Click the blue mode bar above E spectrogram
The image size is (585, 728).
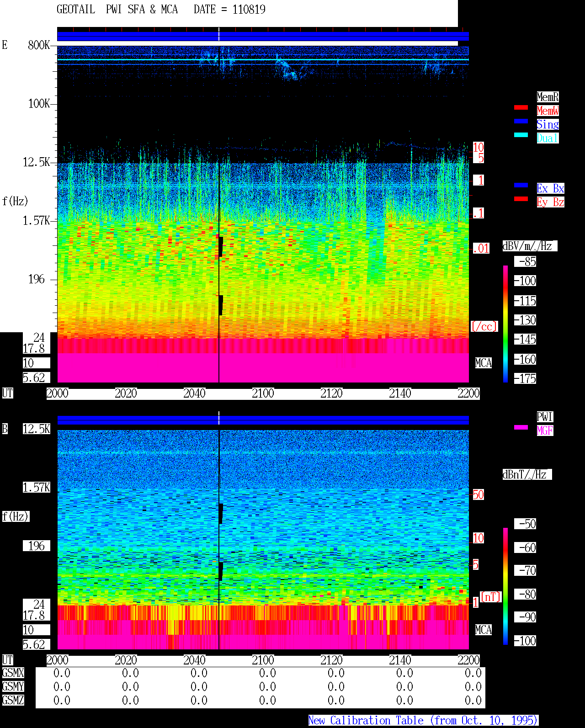click(x=263, y=37)
